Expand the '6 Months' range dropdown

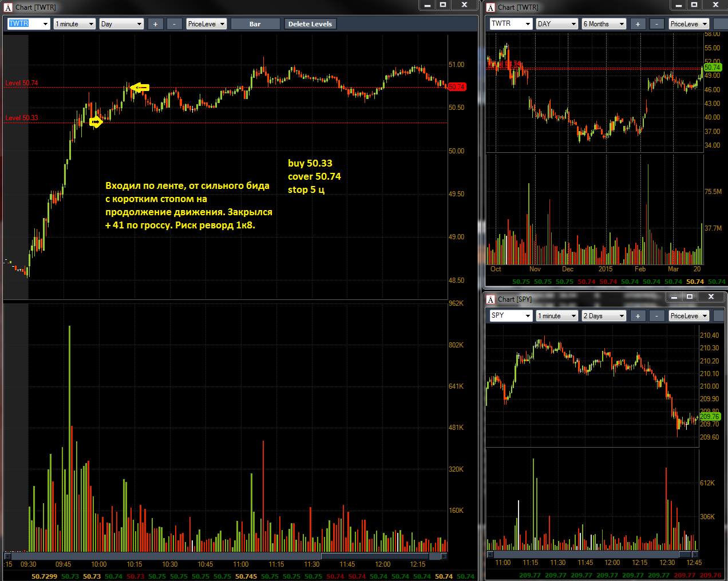604,24
